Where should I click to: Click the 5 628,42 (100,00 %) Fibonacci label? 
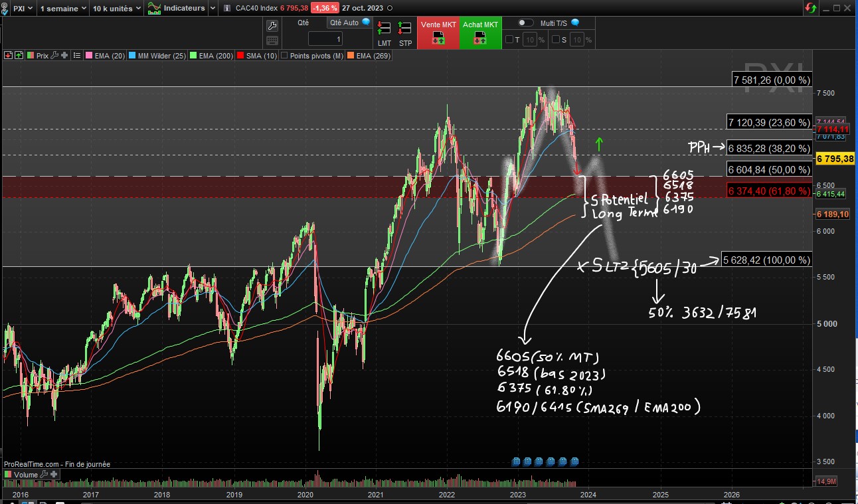pyautogui.click(x=766, y=260)
